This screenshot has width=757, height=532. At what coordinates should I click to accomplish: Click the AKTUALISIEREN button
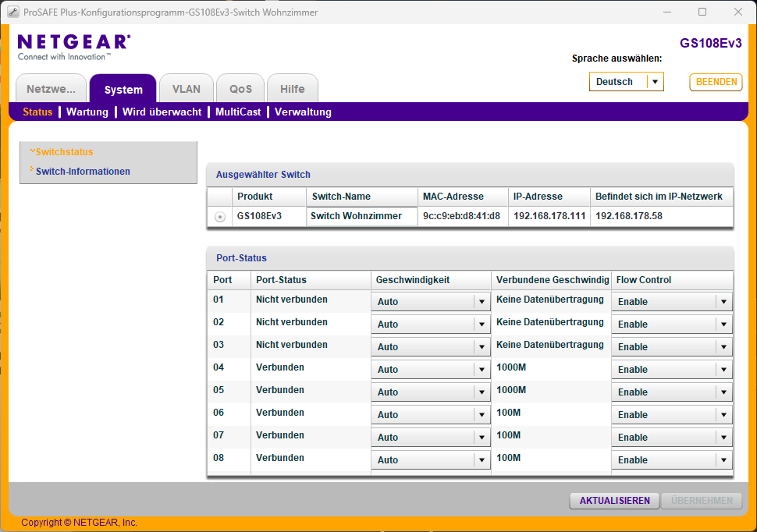pyautogui.click(x=615, y=501)
